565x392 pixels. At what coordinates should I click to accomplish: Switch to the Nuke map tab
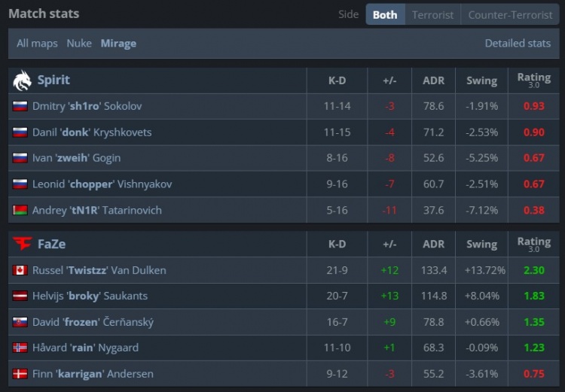pyautogui.click(x=79, y=43)
